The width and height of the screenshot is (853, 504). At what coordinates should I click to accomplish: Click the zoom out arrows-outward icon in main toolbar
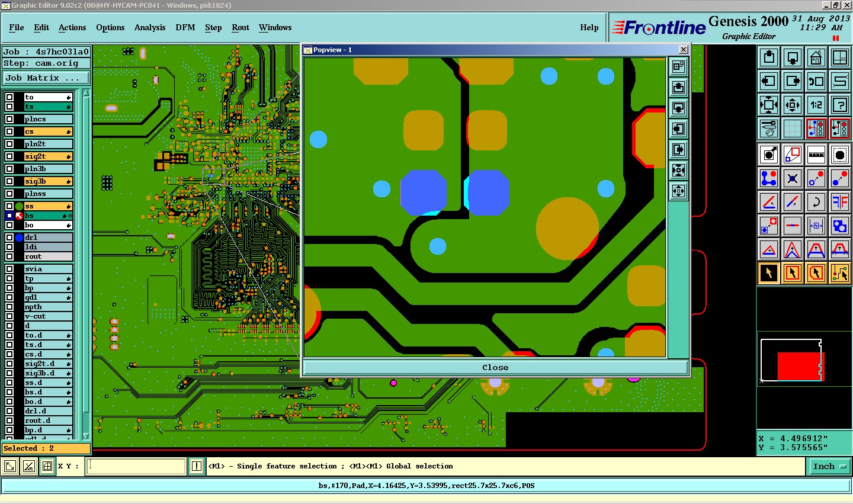[793, 105]
